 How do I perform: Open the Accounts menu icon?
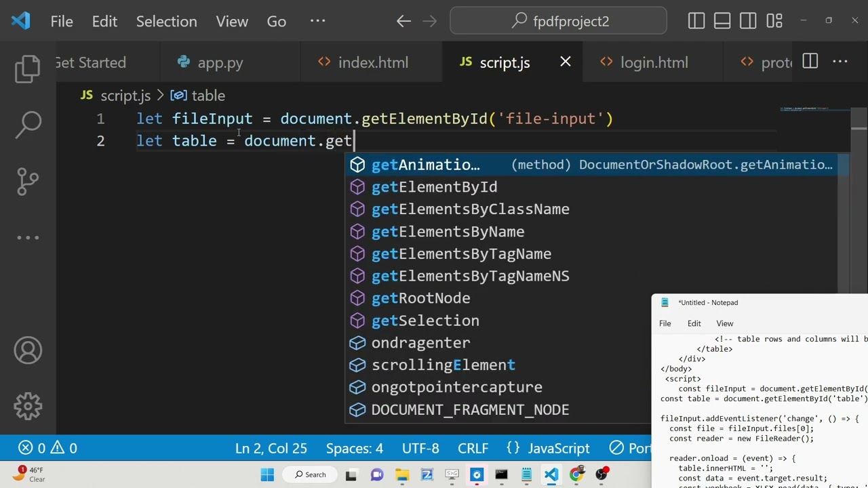pyautogui.click(x=28, y=350)
